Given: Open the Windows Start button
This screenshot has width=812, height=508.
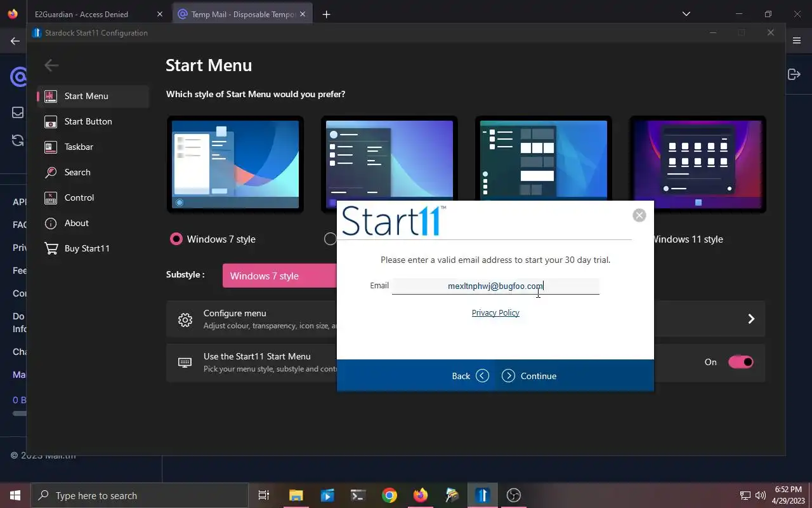Looking at the screenshot, I should [x=15, y=495].
